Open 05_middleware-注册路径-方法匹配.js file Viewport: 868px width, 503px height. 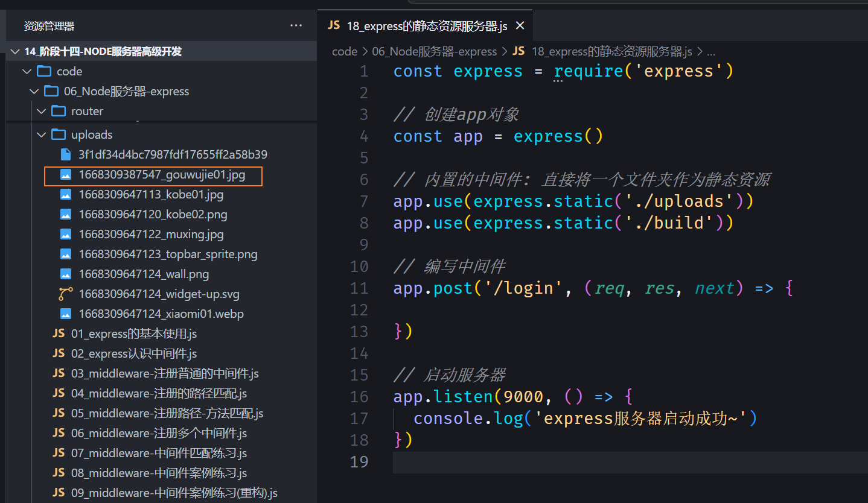click(167, 414)
